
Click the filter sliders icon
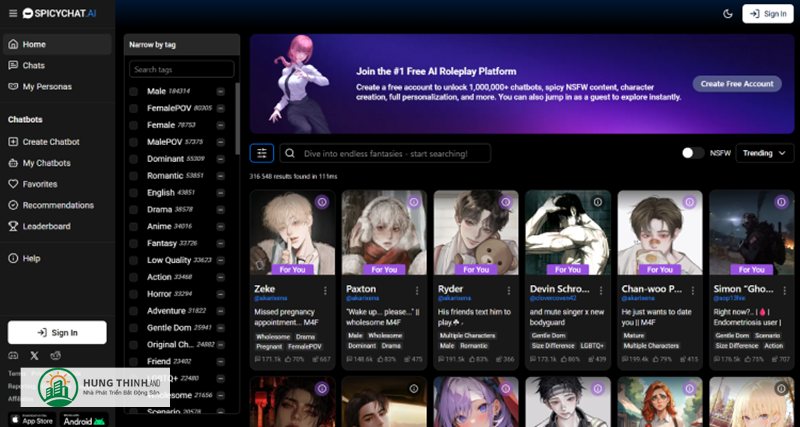pyautogui.click(x=262, y=153)
